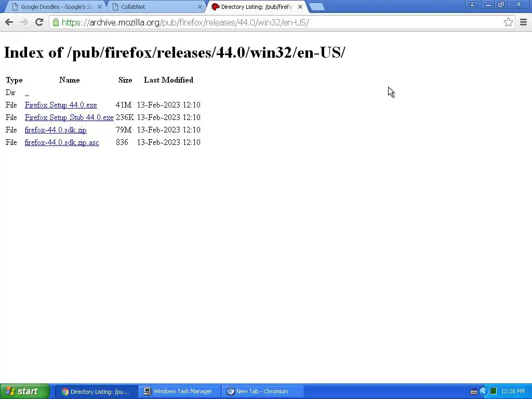Click the green padlock security icon
The image size is (532, 399).
click(x=56, y=22)
